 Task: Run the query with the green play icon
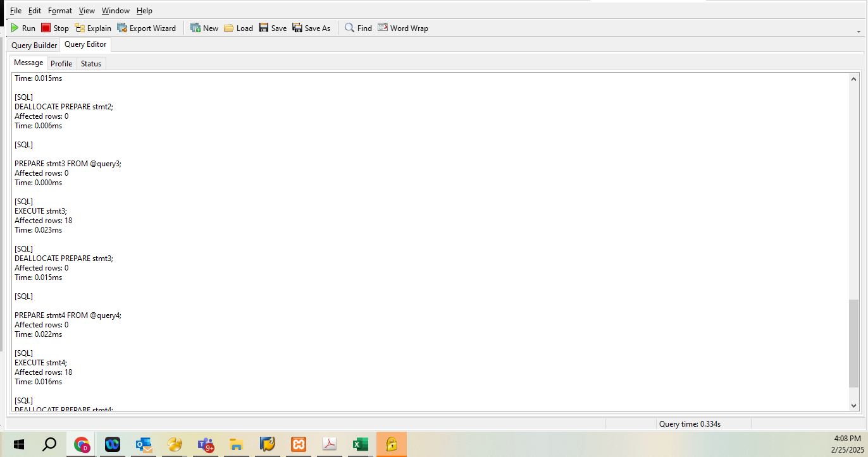point(23,28)
